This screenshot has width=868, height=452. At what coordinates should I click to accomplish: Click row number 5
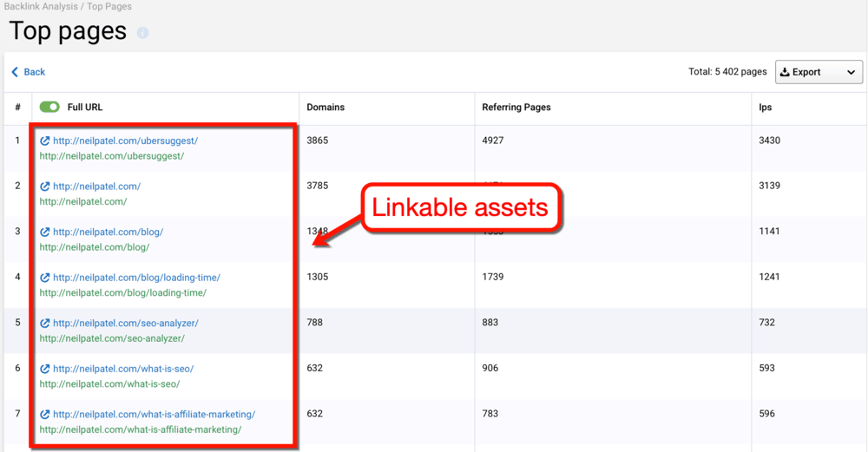(x=17, y=323)
